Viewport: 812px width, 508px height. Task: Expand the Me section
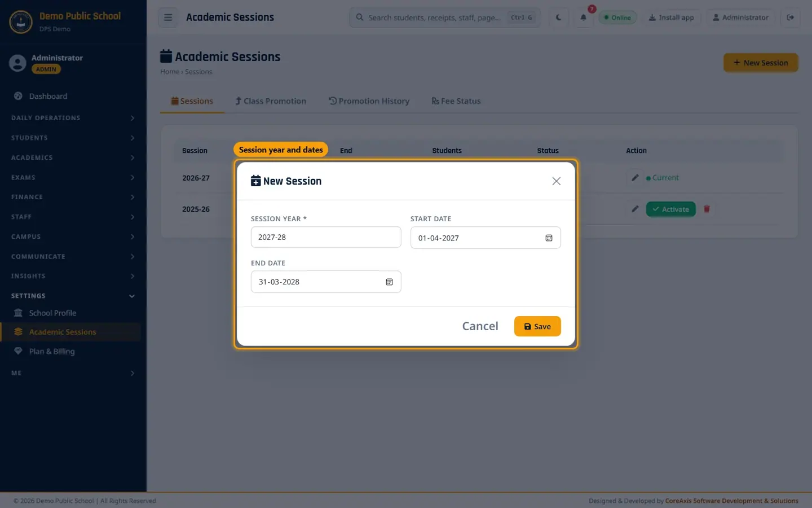pos(73,373)
